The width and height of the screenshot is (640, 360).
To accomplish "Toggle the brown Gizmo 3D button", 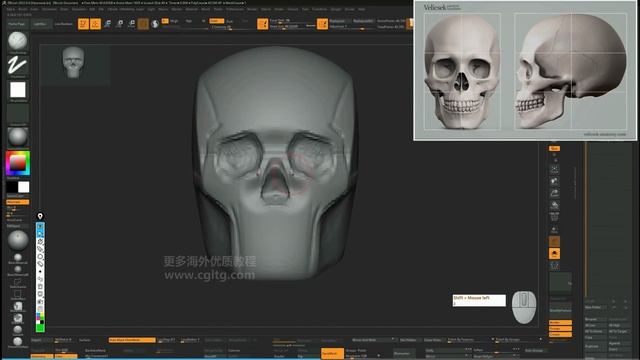I will (x=143, y=24).
